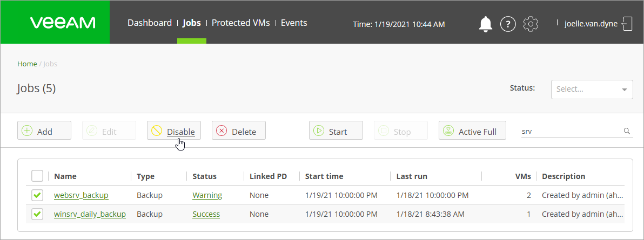Screen dimensions: 644x240
Task: Open the help question mark icon
Action: pyautogui.click(x=508, y=24)
